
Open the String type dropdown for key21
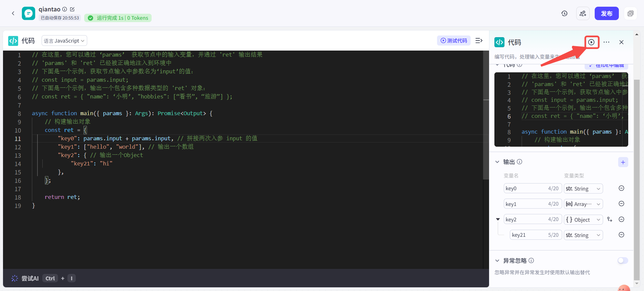tap(583, 235)
